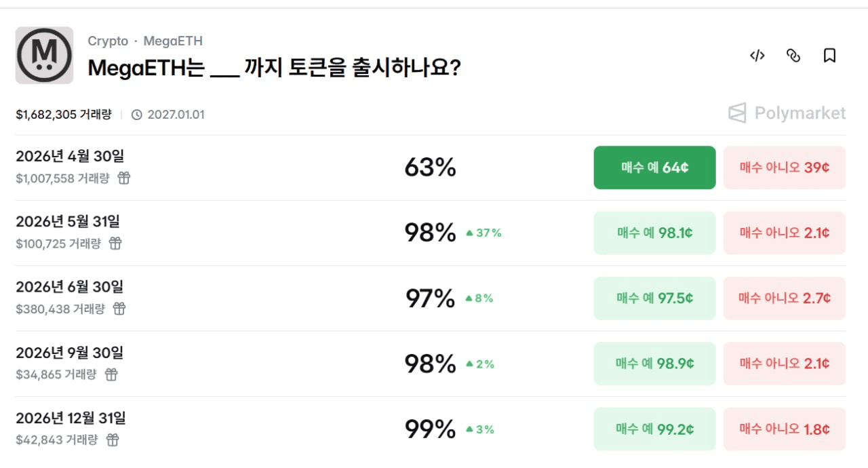
Task: Open the Crypto category link
Action: pyautogui.click(x=108, y=41)
